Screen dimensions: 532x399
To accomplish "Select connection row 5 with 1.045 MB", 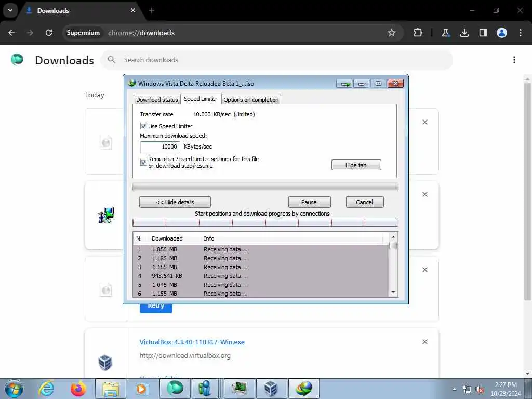I will tap(261, 285).
